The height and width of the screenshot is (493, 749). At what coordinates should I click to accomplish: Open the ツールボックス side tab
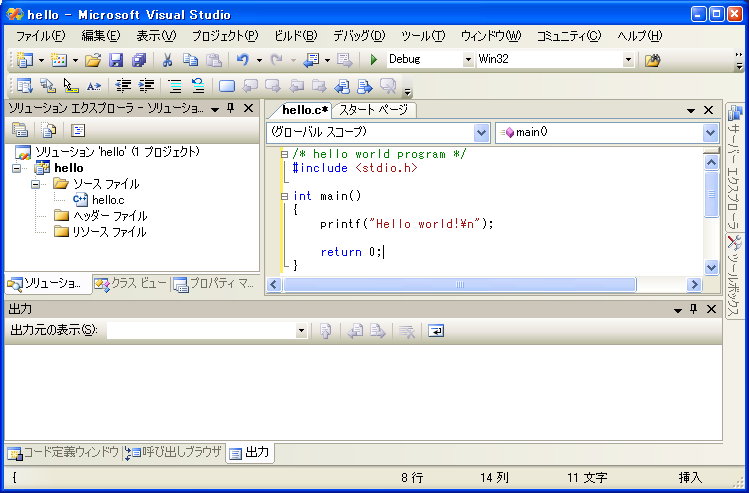coord(734,276)
